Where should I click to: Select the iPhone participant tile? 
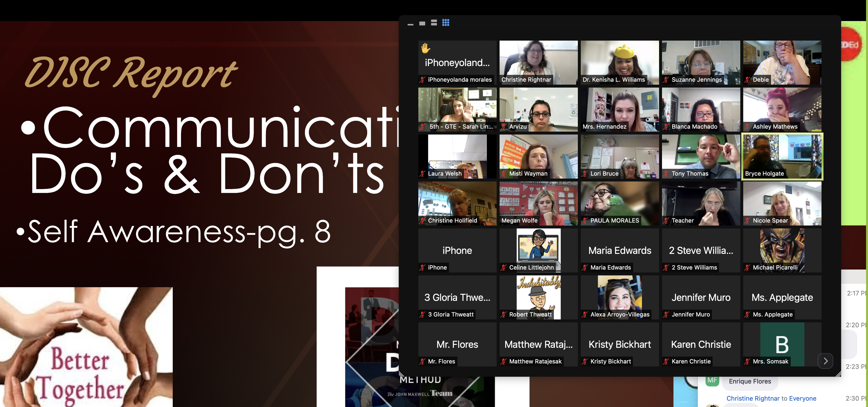click(x=457, y=250)
